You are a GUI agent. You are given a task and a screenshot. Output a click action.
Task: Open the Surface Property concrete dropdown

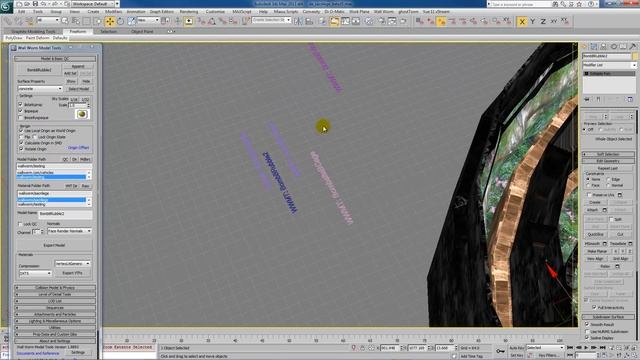(40, 89)
